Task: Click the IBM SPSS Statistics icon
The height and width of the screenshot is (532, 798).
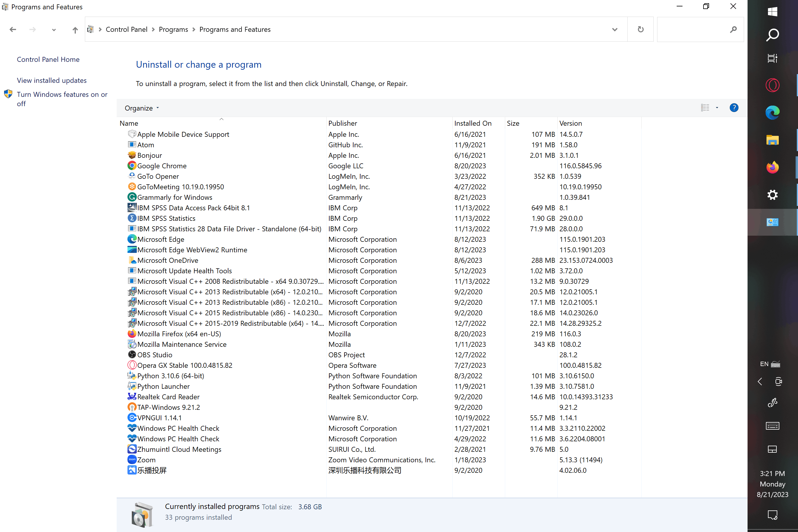Action: coord(132,218)
